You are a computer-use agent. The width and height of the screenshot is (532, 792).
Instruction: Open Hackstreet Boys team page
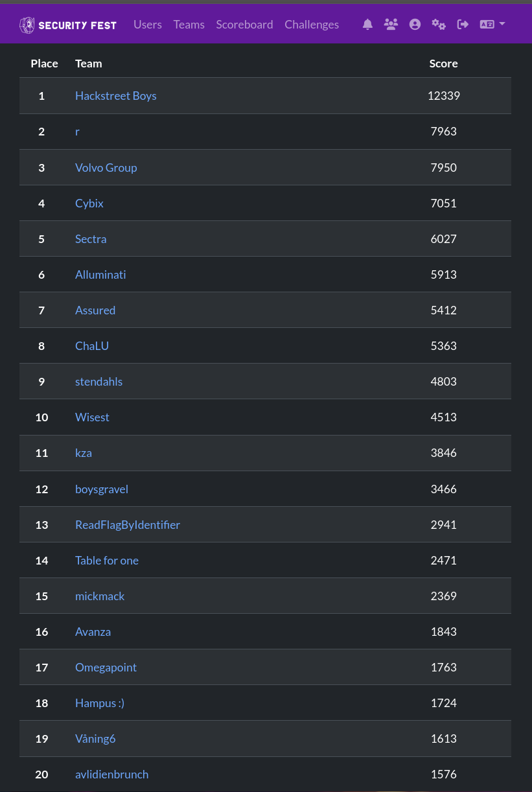[115, 96]
